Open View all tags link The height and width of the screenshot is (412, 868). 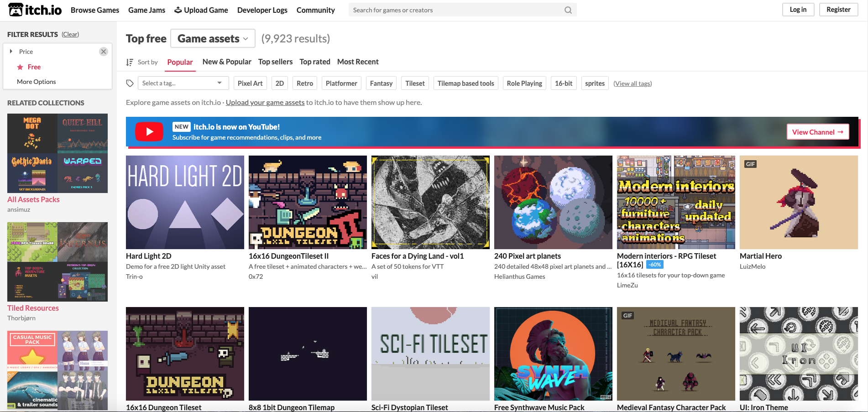[633, 83]
